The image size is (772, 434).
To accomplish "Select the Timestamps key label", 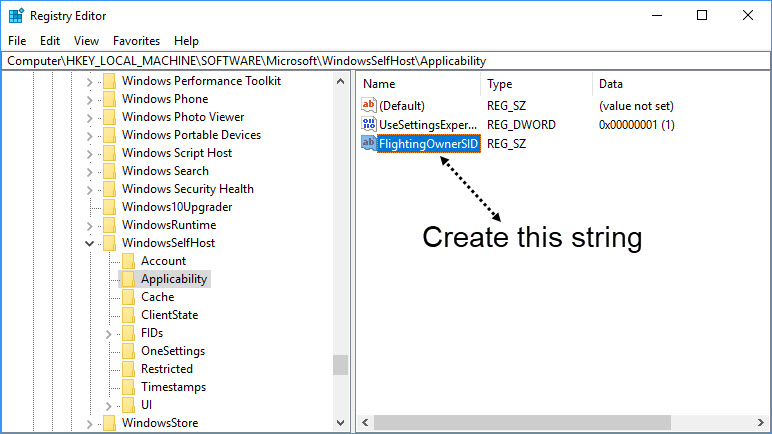I will 173,387.
